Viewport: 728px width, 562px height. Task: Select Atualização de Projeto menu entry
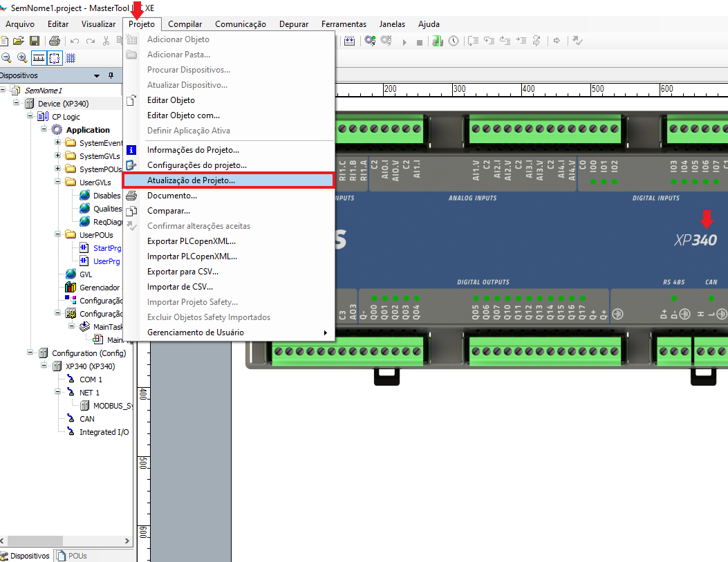point(191,180)
